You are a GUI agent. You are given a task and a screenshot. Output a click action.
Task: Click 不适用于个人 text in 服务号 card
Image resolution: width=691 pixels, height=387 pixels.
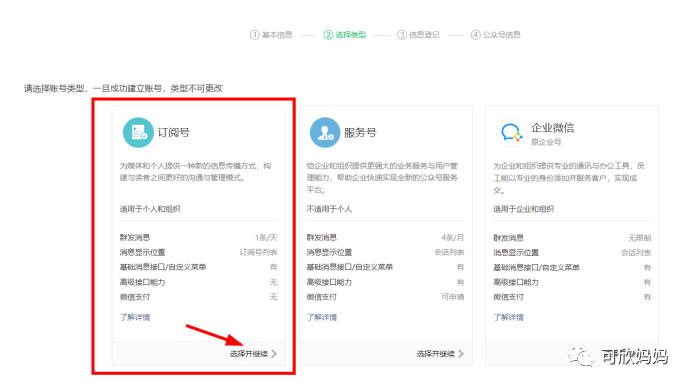tap(329, 209)
